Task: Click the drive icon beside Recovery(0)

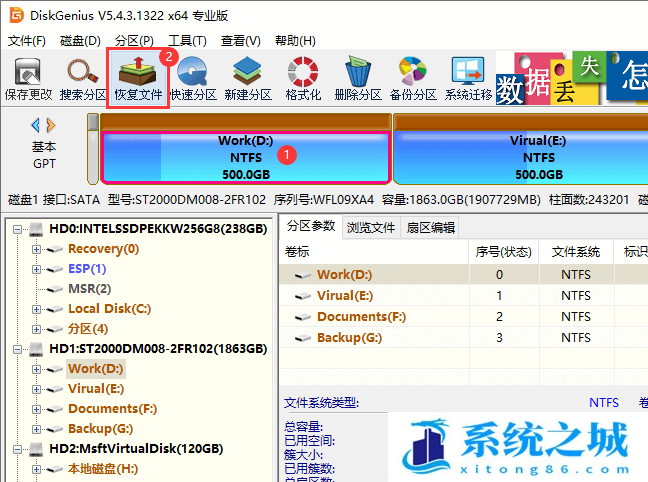Action: tap(55, 249)
